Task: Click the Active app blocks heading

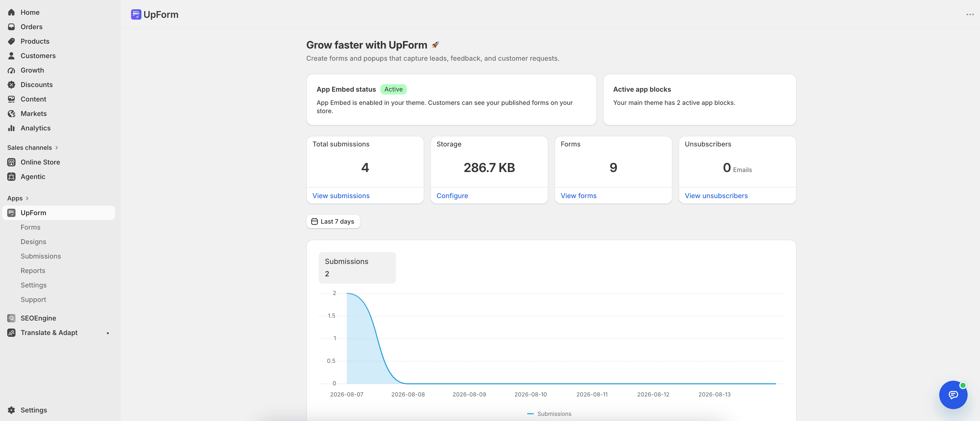Action: (x=642, y=89)
